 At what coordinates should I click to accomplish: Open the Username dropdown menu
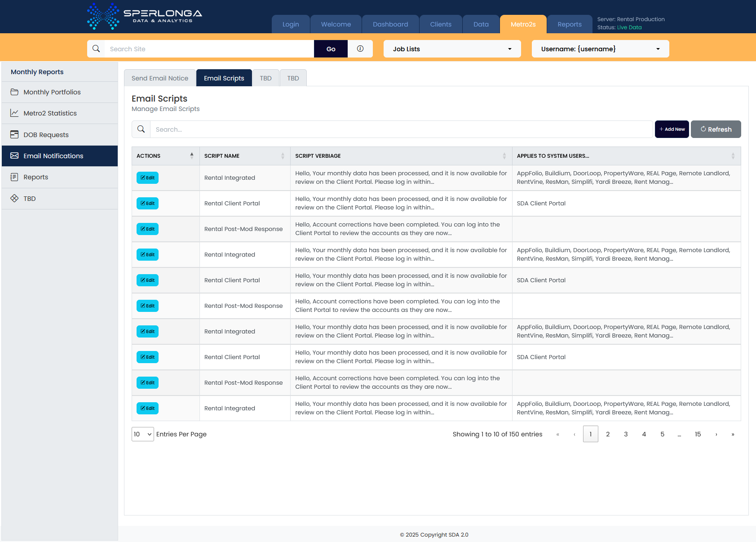(x=600, y=49)
